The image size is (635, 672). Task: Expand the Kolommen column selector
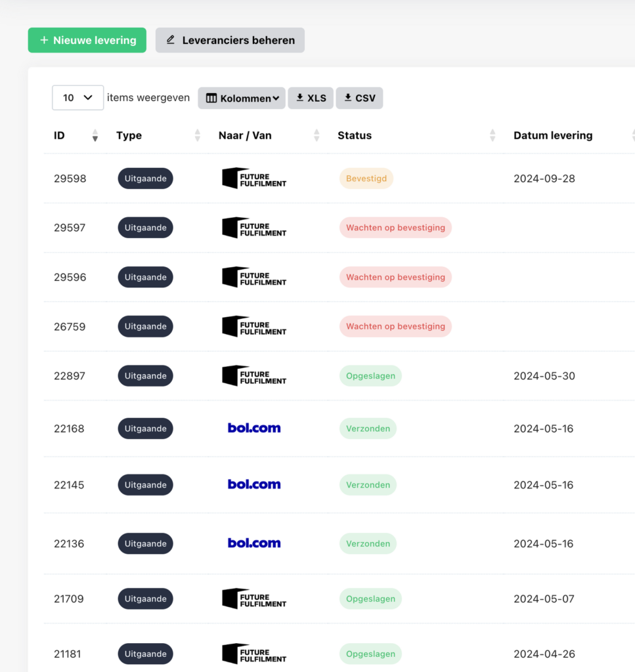click(242, 98)
